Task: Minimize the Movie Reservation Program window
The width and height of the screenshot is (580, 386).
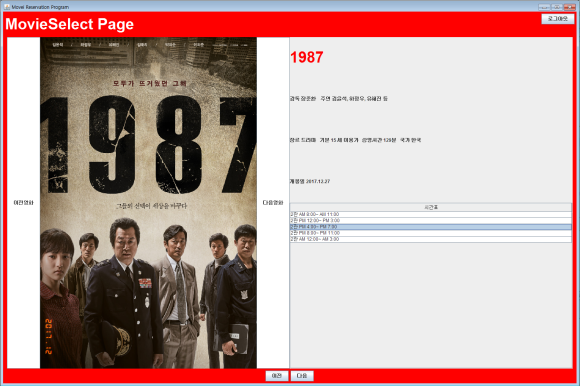Action: [544, 7]
